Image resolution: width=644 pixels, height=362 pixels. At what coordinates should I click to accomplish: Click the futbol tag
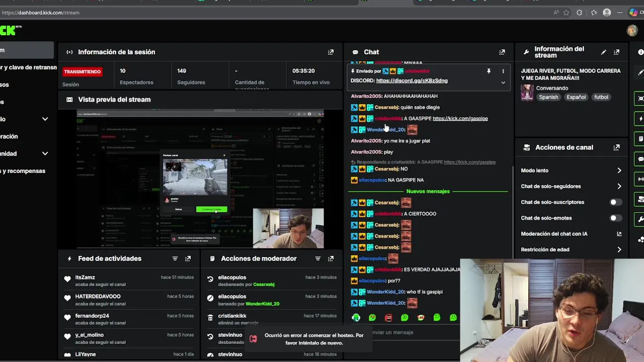point(601,98)
